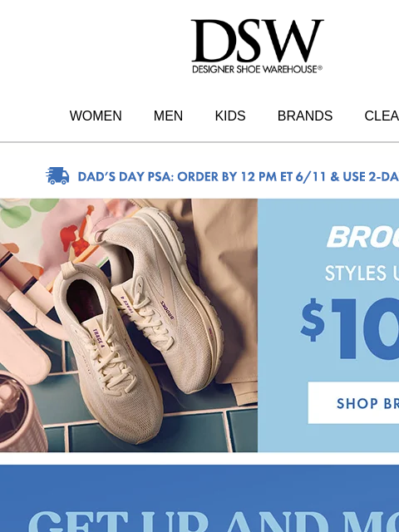Click the large blue $10 price text

point(350,328)
